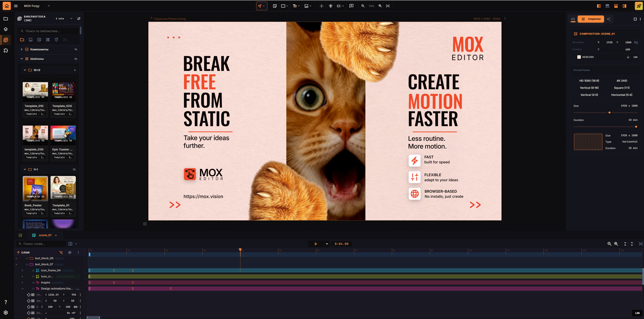Open the Inspector tab

(591, 19)
